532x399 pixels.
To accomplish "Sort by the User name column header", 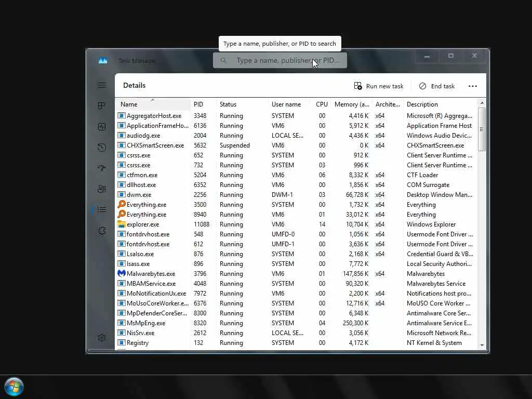I will [x=289, y=104].
